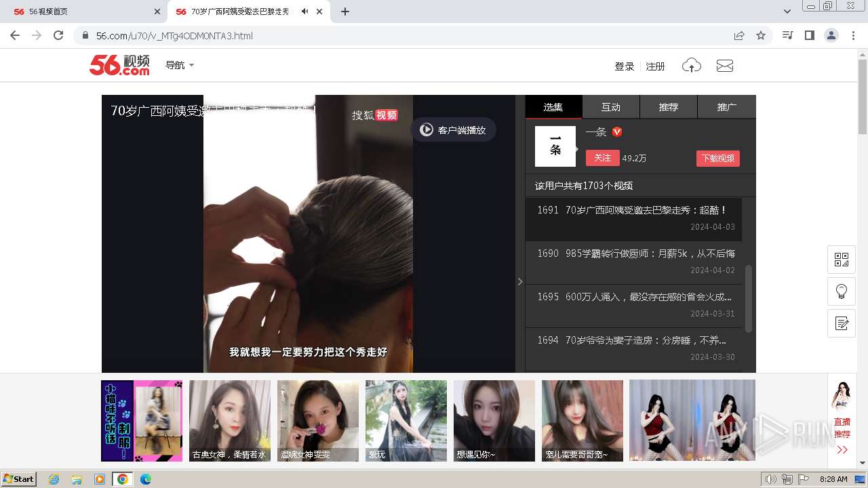Click the address bar URL field

tap(407, 35)
